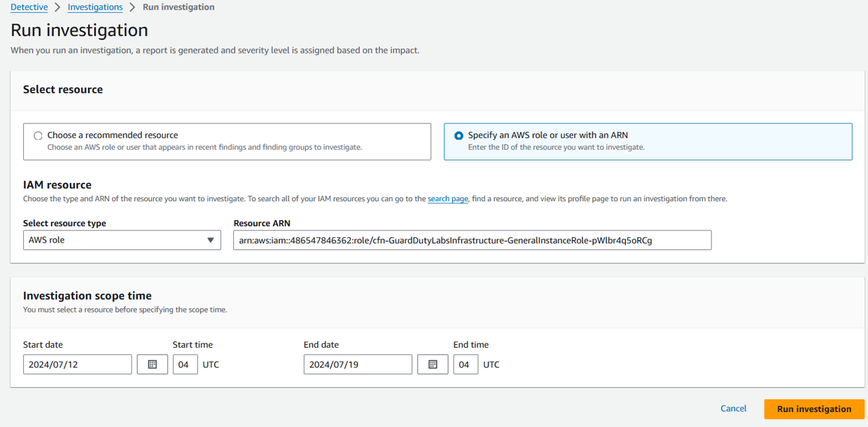Click the 'Run investigation' breadcrumb text
The height and width of the screenshot is (427, 868).
click(x=178, y=7)
